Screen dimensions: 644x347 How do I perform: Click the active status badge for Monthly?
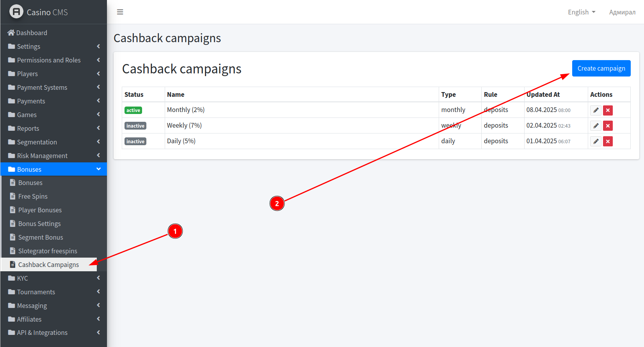(x=133, y=110)
